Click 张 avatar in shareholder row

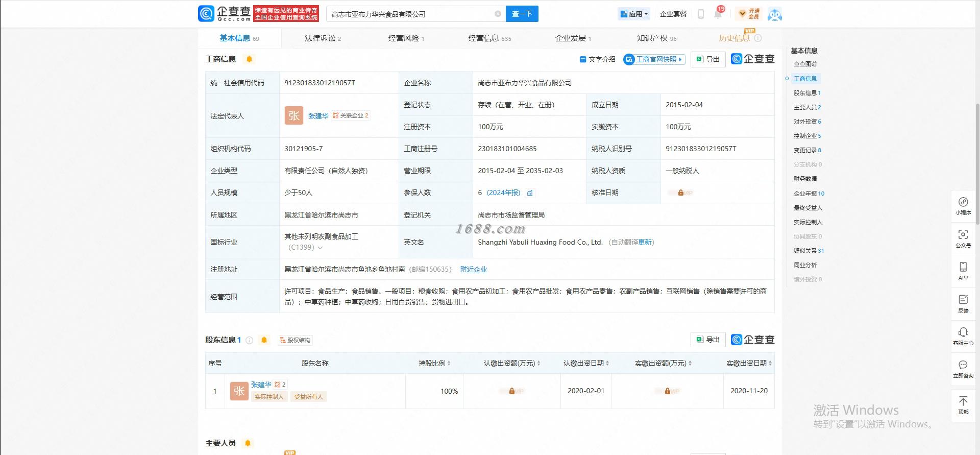click(x=239, y=391)
